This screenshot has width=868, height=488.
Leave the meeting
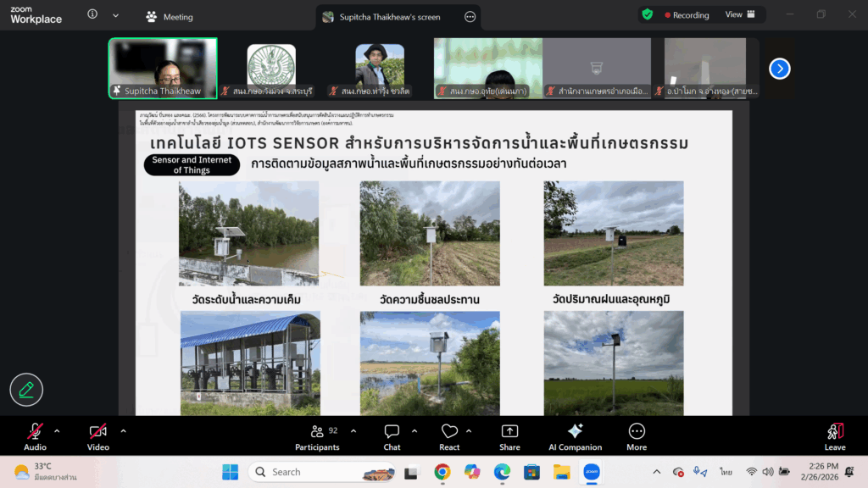tap(835, 436)
